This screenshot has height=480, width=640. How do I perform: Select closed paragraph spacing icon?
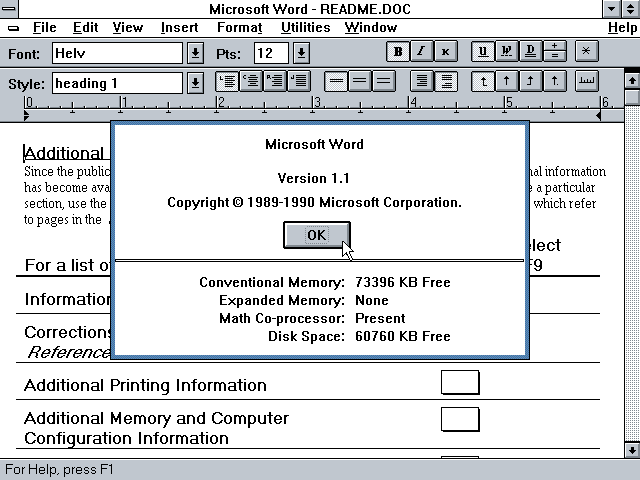[421, 81]
